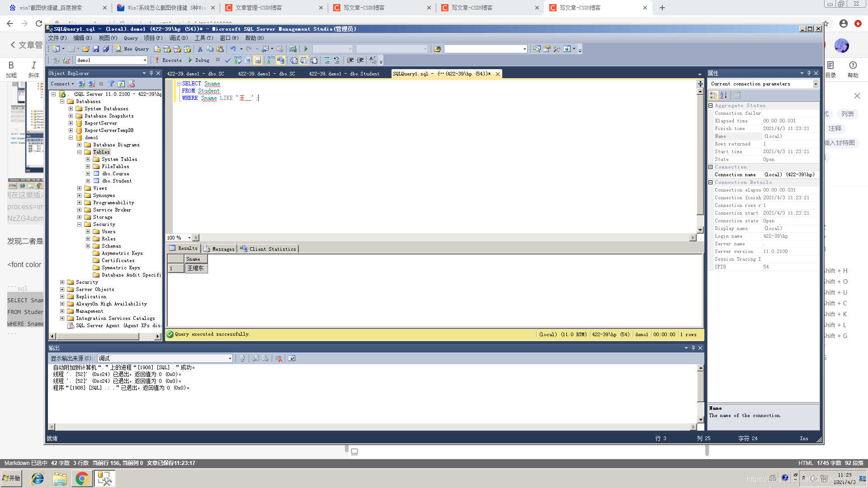Click the Clear All icon in Output panel

[x=279, y=358]
